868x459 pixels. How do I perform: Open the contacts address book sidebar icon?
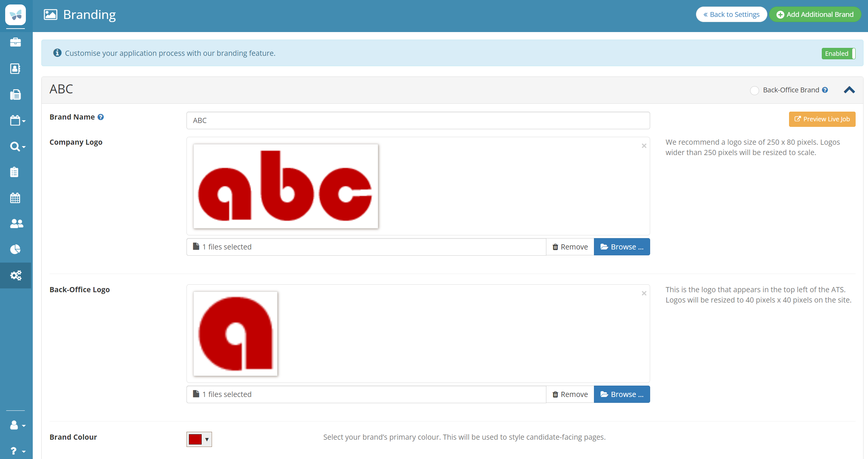click(x=15, y=69)
